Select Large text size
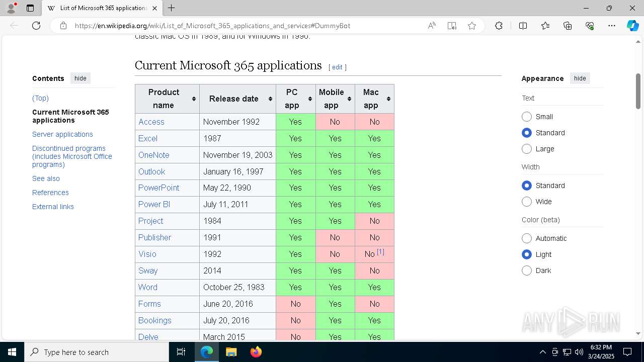 click(527, 149)
